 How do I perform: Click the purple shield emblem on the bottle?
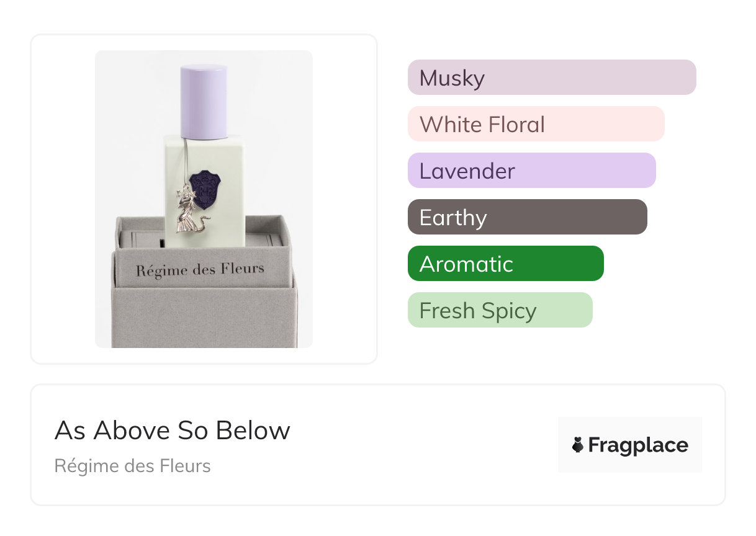pos(205,189)
